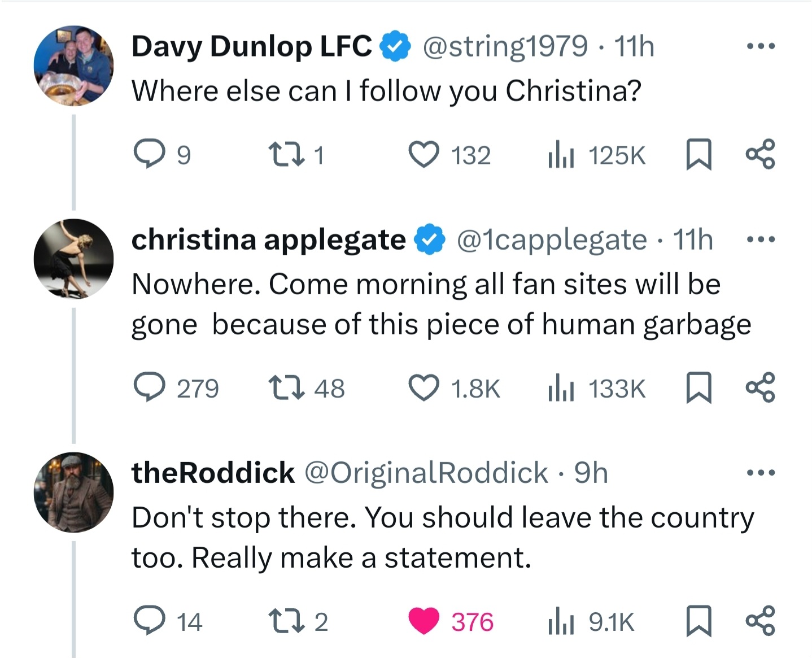View replies on theRoddick's tweet
This screenshot has width=812, height=658.
coord(149,621)
